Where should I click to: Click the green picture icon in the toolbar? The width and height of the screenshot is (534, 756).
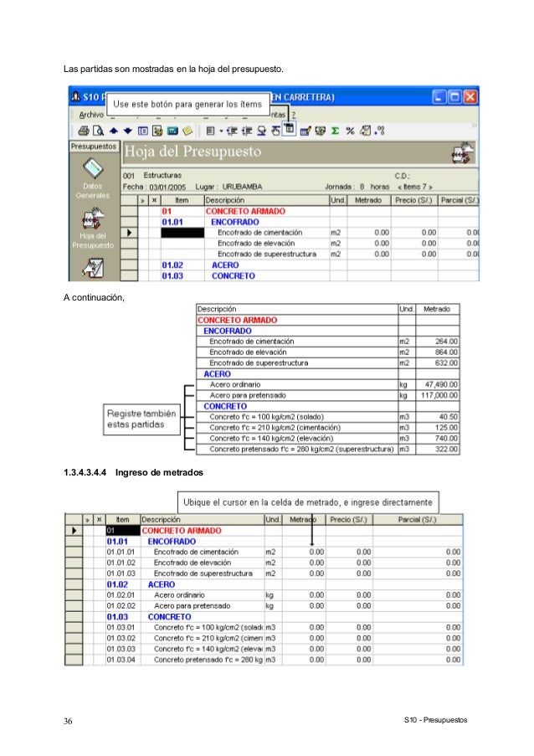pos(157,131)
